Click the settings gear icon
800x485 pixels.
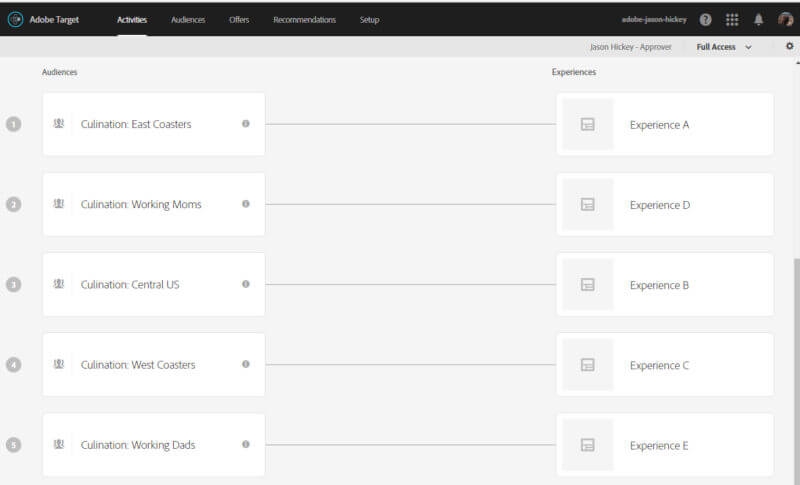point(789,46)
